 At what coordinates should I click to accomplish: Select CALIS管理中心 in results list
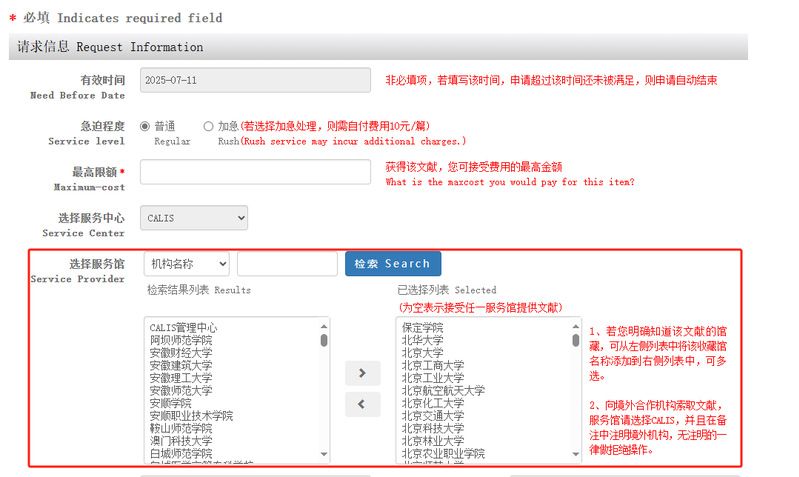tap(183, 328)
